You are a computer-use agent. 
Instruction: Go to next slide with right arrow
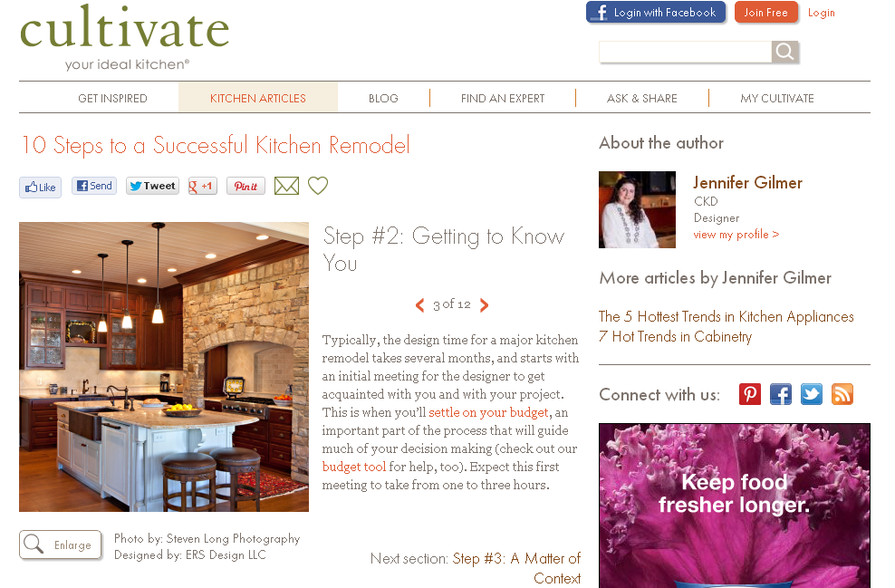[484, 305]
